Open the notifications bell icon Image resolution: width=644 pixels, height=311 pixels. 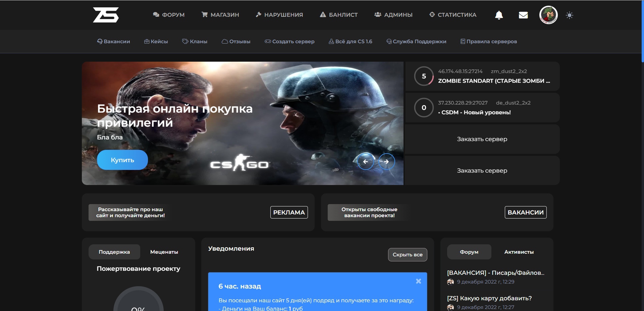tap(499, 15)
